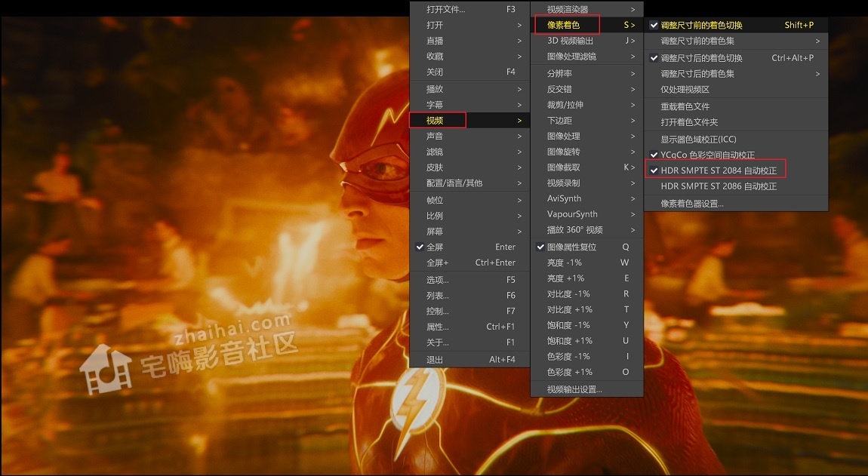Choose 退出 to exit the player
Screen dimensions: 868x476
point(470,359)
